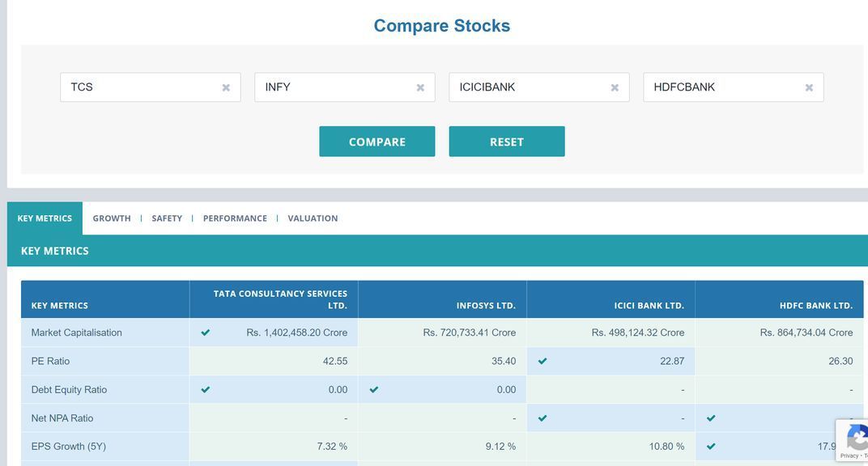Image resolution: width=868 pixels, height=466 pixels.
Task: Remove INFY using its X icon
Action: coord(420,87)
